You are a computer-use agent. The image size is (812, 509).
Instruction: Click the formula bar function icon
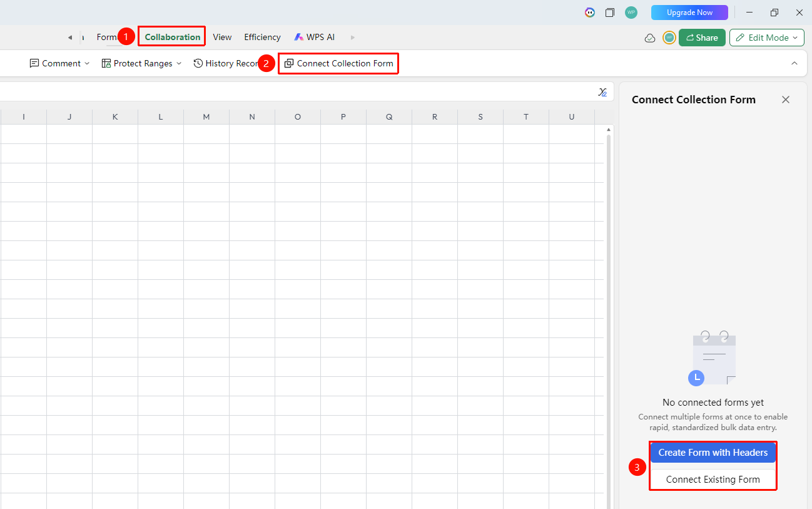[x=602, y=92]
